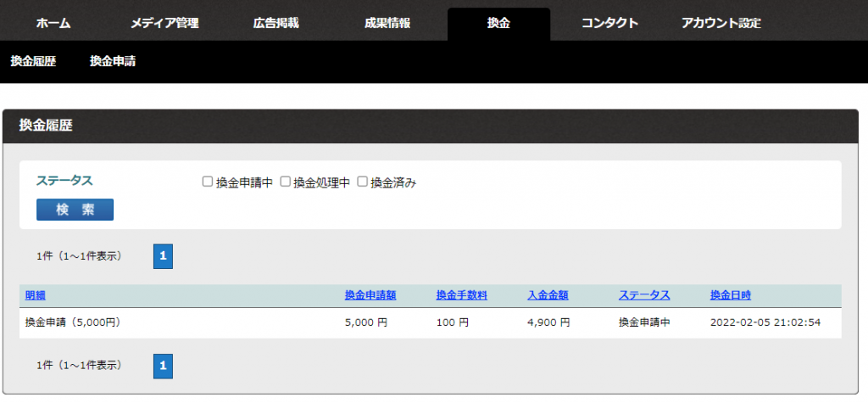Viewport: 868px width, 403px height.
Task: Select the 換金 tab
Action: click(498, 24)
